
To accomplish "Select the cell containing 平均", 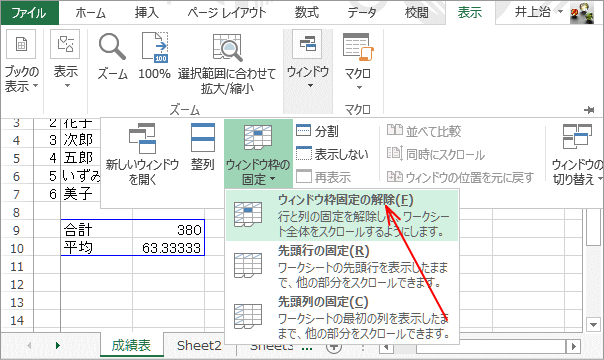I will click(96, 247).
